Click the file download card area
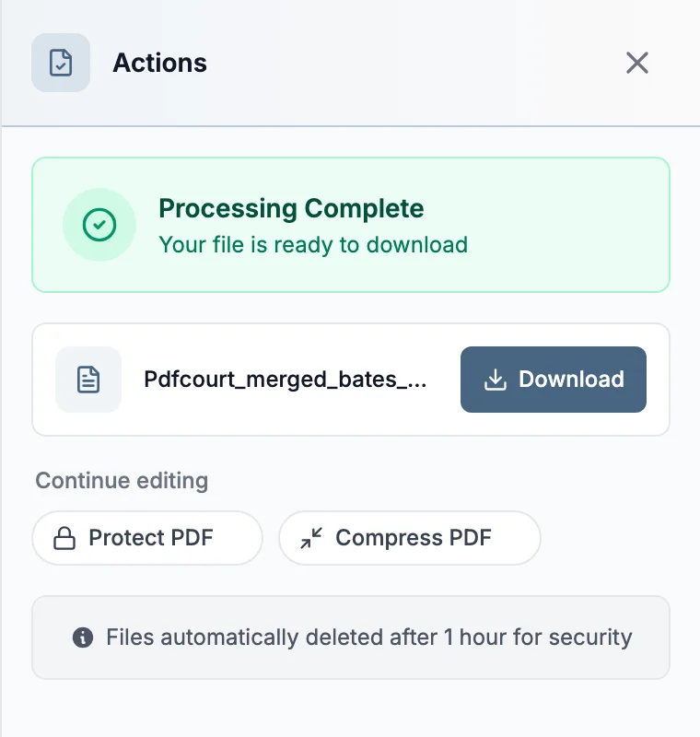700x737 pixels. [351, 380]
